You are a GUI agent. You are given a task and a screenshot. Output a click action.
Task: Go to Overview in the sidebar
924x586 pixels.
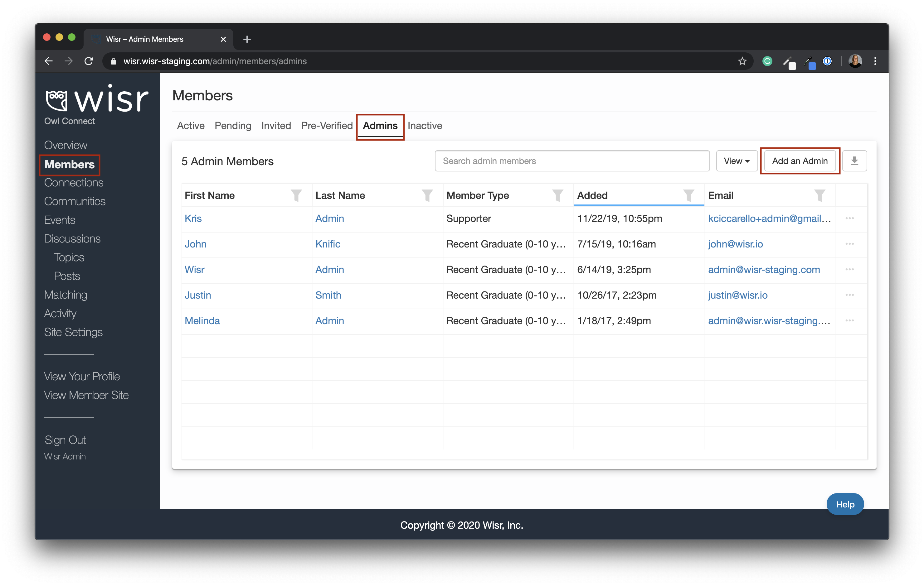tap(66, 145)
